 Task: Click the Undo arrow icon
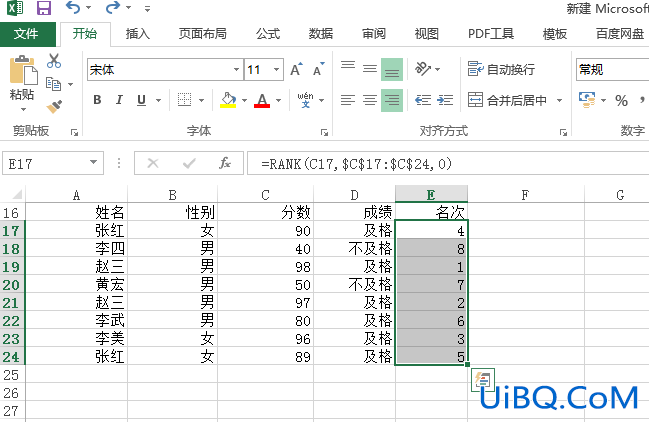[x=72, y=7]
